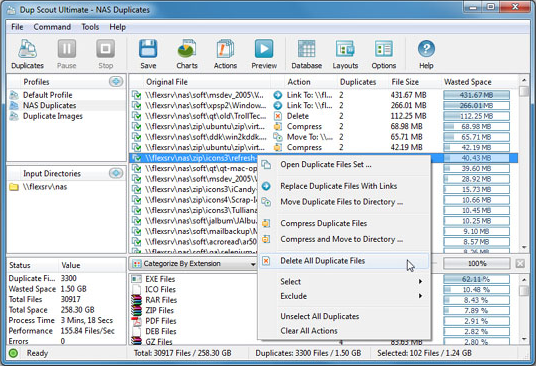Click the RAR Files category icon
This screenshot has width=536, height=366.
click(x=136, y=300)
